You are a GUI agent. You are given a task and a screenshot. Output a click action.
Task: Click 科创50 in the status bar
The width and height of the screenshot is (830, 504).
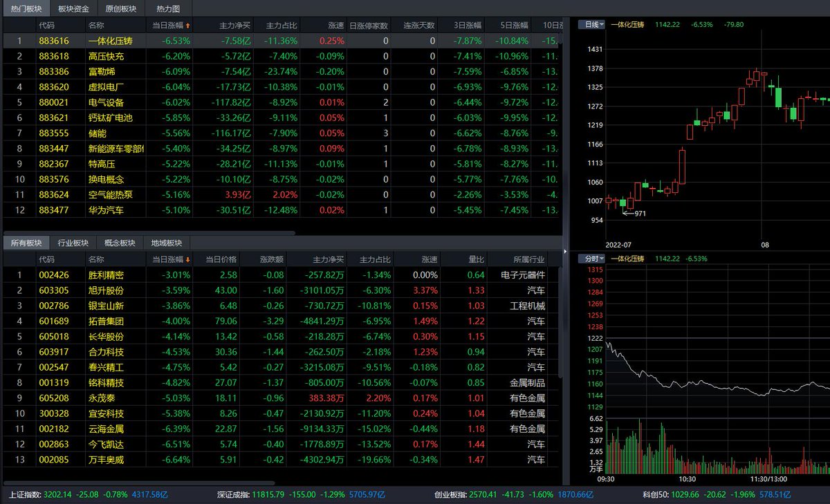coord(657,495)
